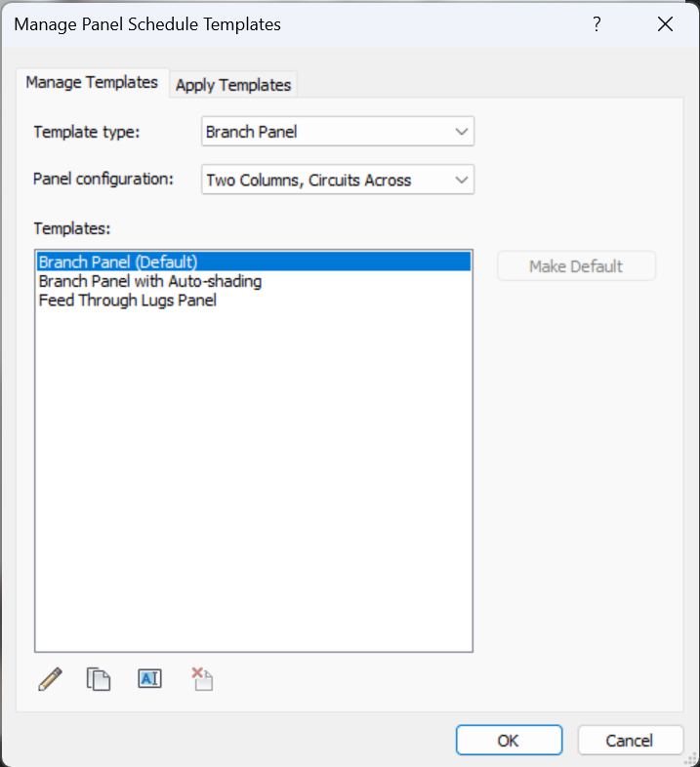Select Branch Panel (Default) template
The image size is (700, 767).
pyautogui.click(x=254, y=262)
